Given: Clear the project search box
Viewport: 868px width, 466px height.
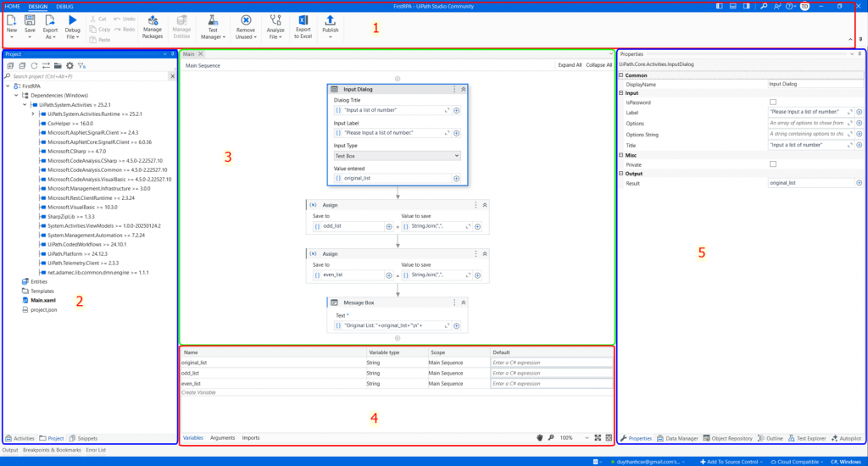Looking at the screenshot, I should 172,75.
